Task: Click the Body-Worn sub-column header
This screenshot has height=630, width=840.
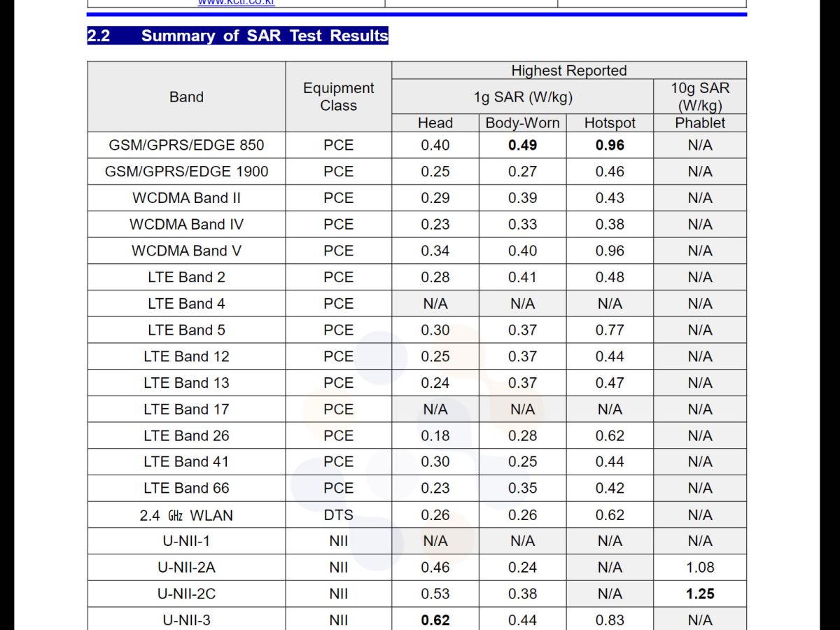Action: (x=522, y=123)
